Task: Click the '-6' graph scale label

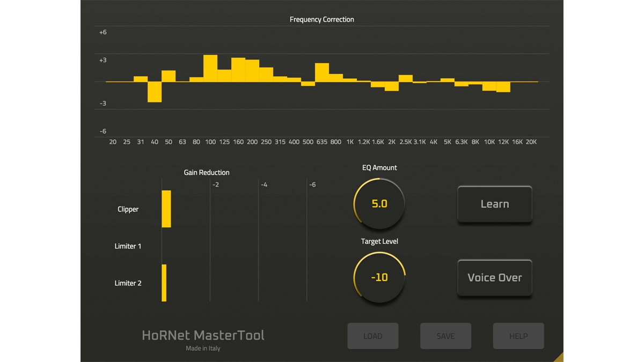Action: click(103, 131)
